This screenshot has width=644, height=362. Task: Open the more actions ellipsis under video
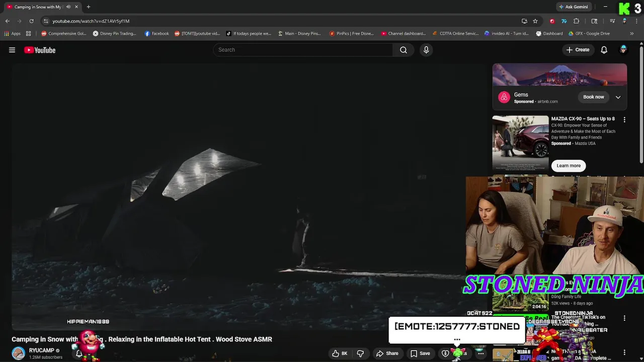(x=481, y=353)
